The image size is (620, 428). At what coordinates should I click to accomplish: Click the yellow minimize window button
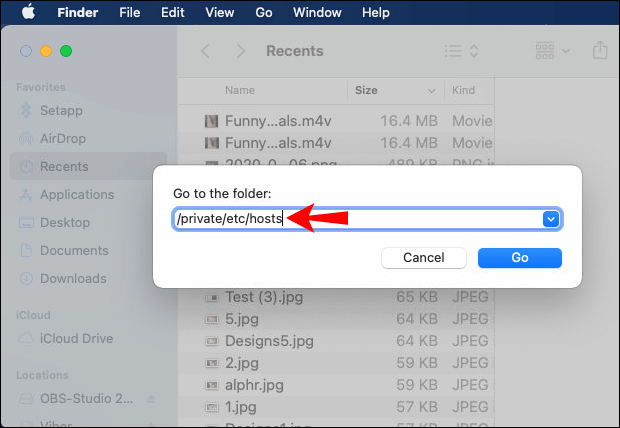(46, 51)
